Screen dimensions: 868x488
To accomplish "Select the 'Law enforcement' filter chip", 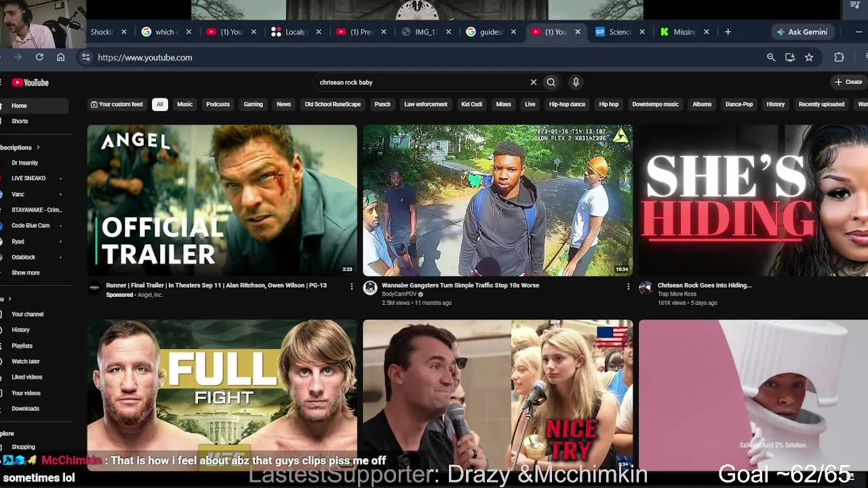I will [x=426, y=104].
